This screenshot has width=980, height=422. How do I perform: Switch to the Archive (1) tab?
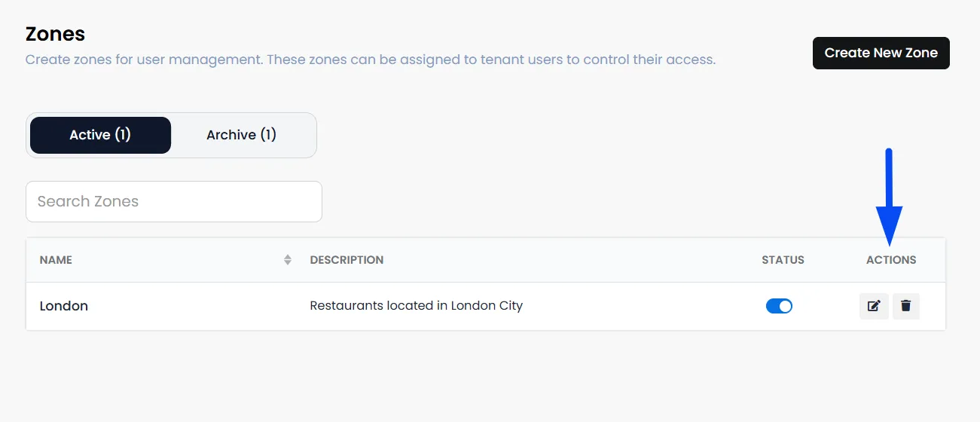[241, 135]
